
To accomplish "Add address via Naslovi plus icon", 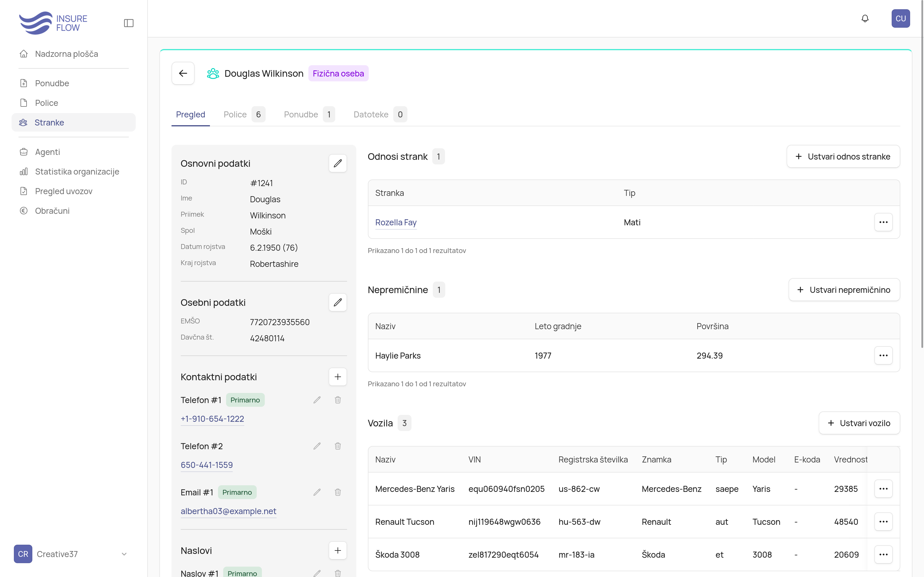I will tap(338, 550).
